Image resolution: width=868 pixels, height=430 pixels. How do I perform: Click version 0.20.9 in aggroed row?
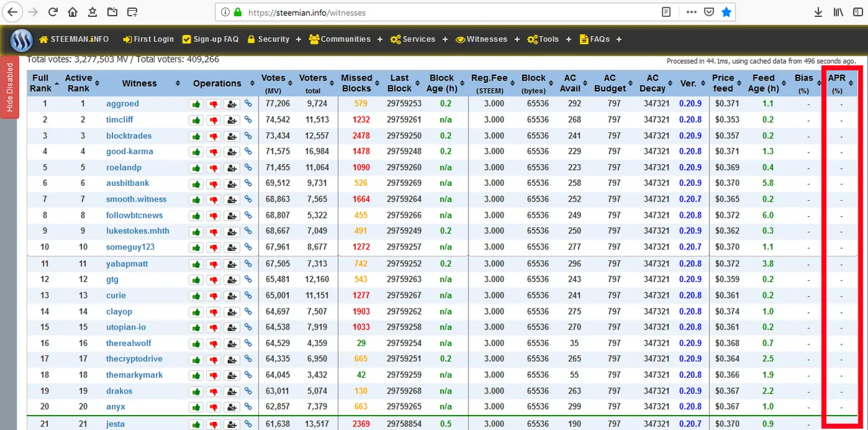(690, 104)
